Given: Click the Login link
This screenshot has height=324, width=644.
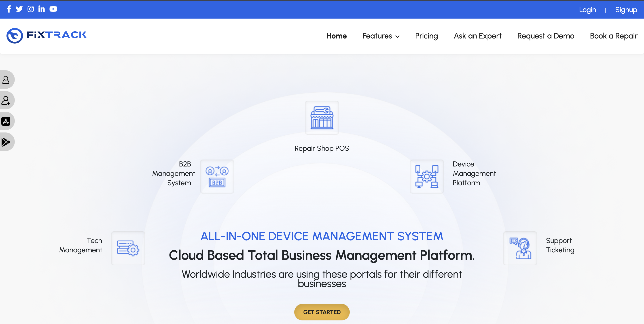Looking at the screenshot, I should click(x=587, y=10).
